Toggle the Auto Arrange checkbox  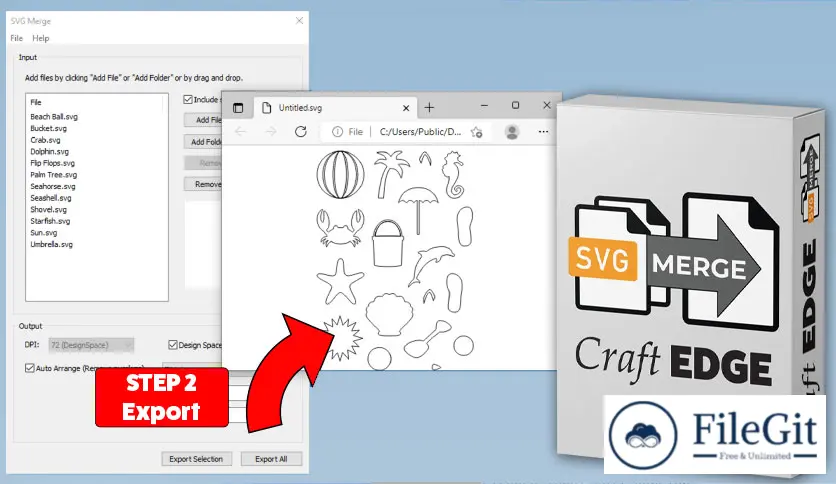(x=30, y=368)
